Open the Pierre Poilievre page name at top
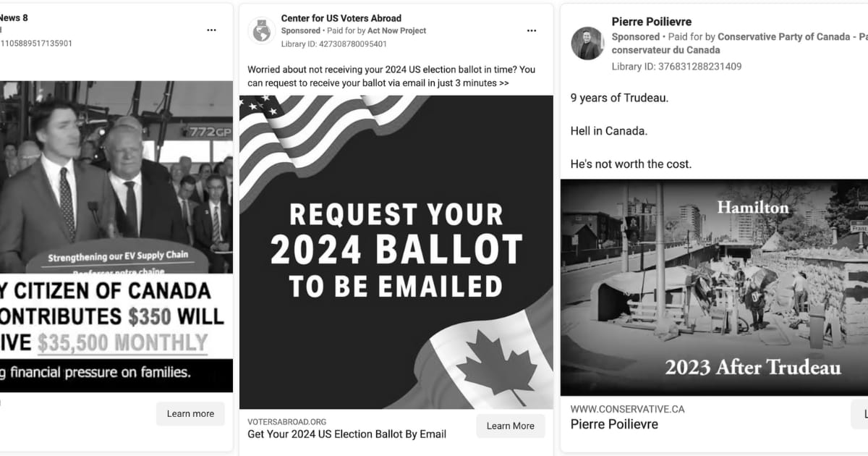 point(652,22)
